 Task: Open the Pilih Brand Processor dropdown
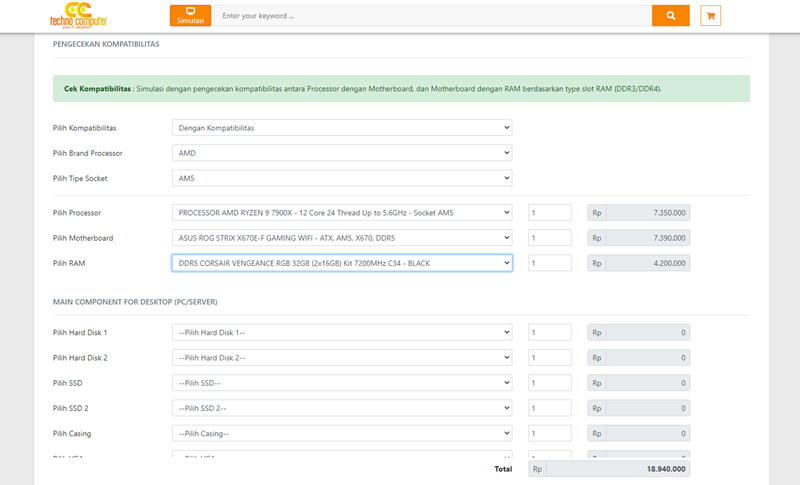[x=342, y=153]
